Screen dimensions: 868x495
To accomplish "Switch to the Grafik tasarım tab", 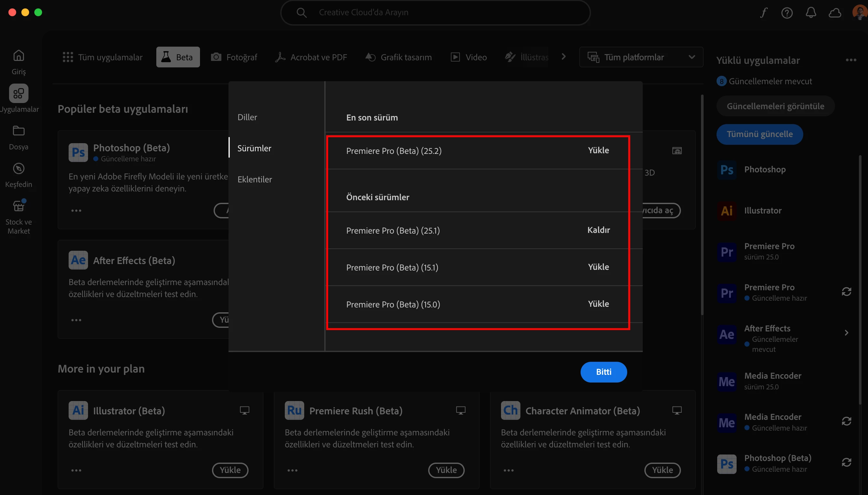I will pyautogui.click(x=399, y=57).
